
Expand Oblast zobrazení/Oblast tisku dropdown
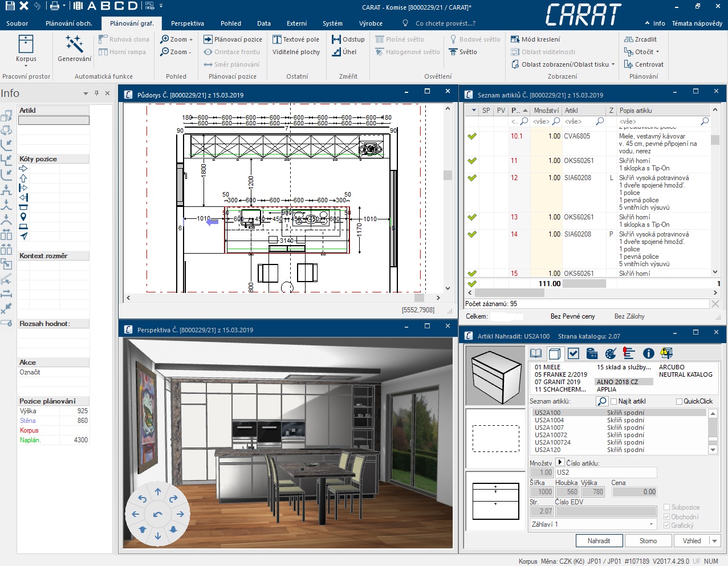click(x=613, y=64)
